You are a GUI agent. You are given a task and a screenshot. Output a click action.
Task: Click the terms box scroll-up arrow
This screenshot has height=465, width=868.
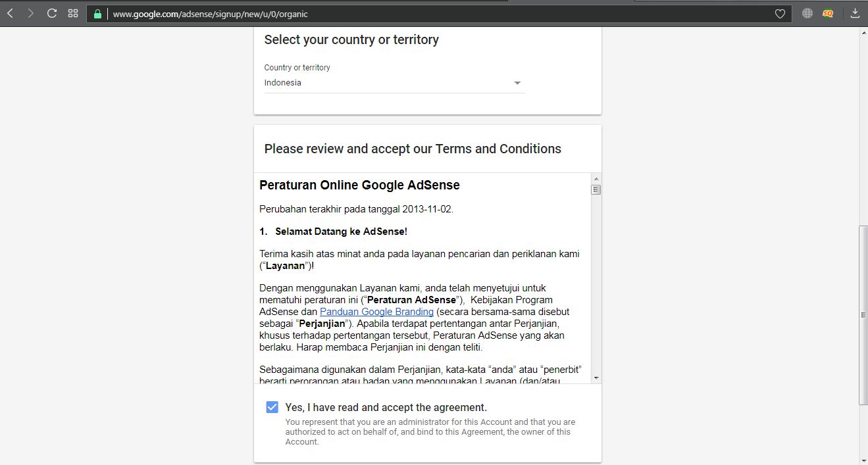[596, 179]
